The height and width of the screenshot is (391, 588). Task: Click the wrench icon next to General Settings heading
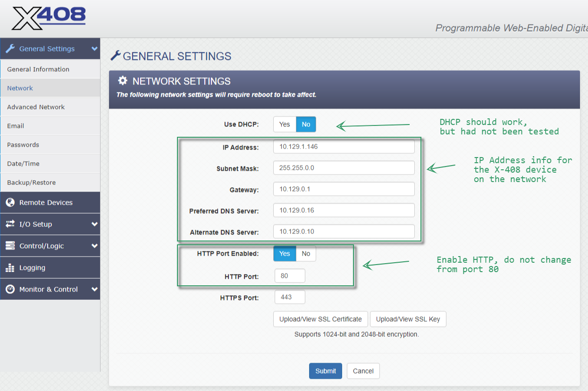pos(115,55)
